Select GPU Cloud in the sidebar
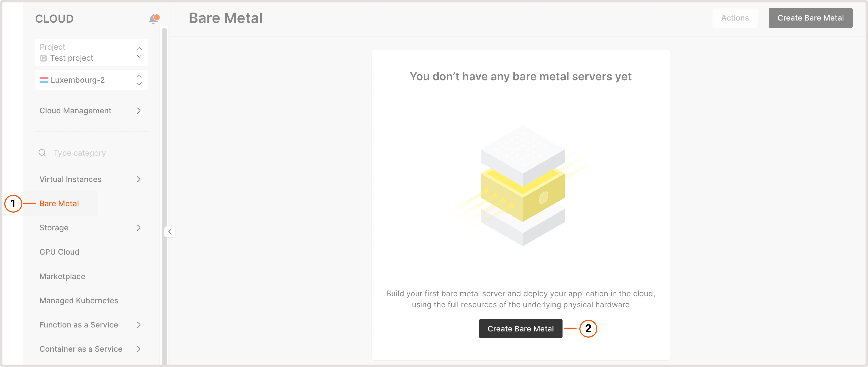 pyautogui.click(x=59, y=252)
